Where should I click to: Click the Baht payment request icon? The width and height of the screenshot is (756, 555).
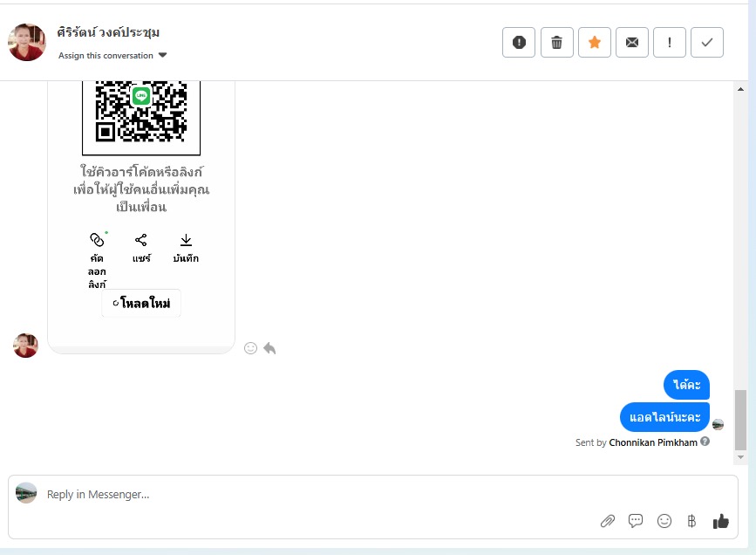coord(691,521)
